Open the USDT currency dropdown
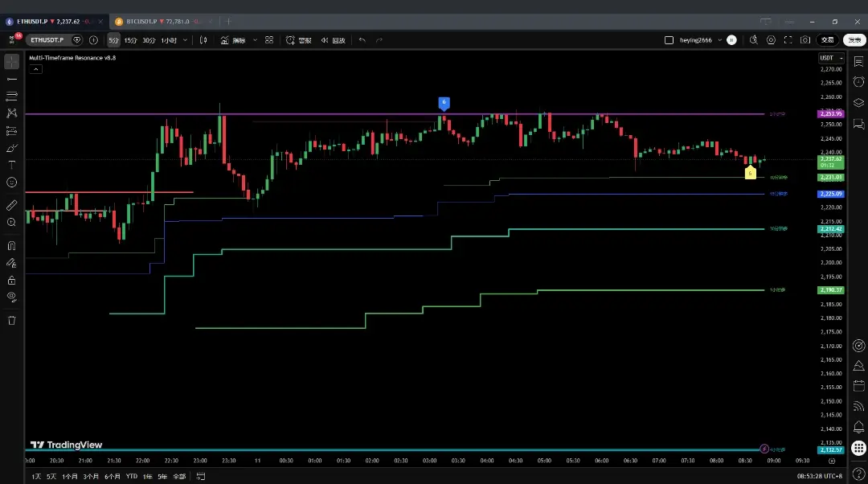 tap(831, 58)
